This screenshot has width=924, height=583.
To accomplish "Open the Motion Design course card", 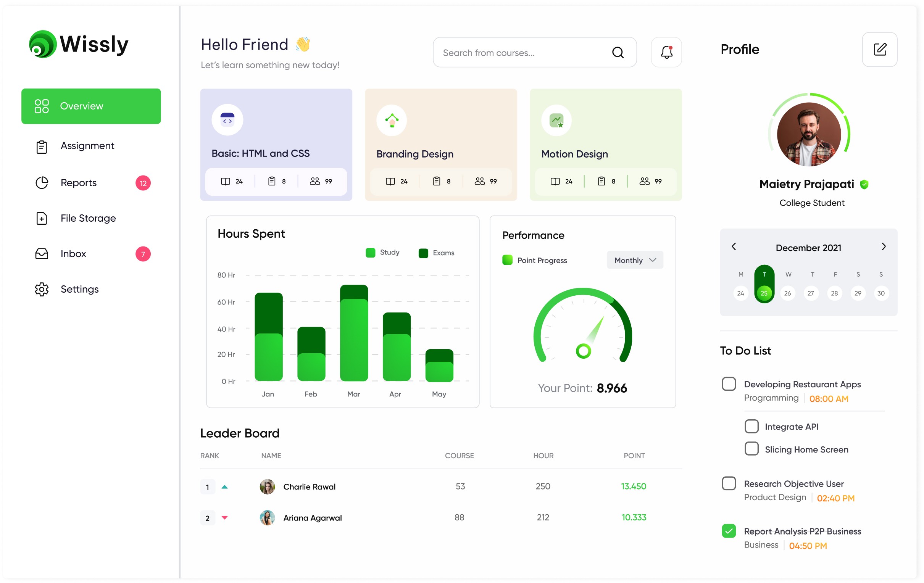I will point(606,145).
